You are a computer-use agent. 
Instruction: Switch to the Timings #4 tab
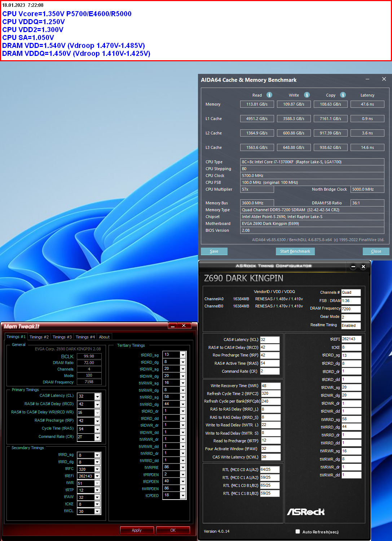point(85,337)
